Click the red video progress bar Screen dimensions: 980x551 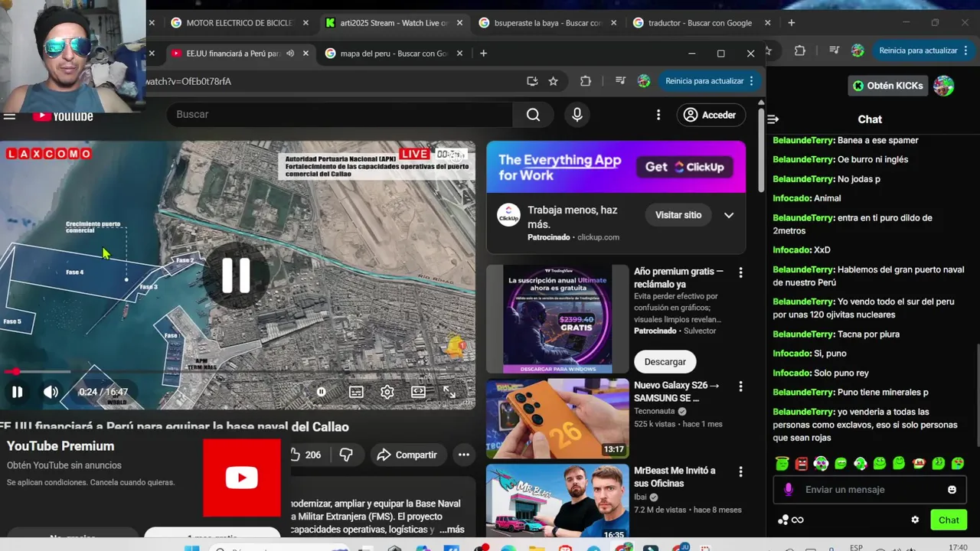point(237,372)
